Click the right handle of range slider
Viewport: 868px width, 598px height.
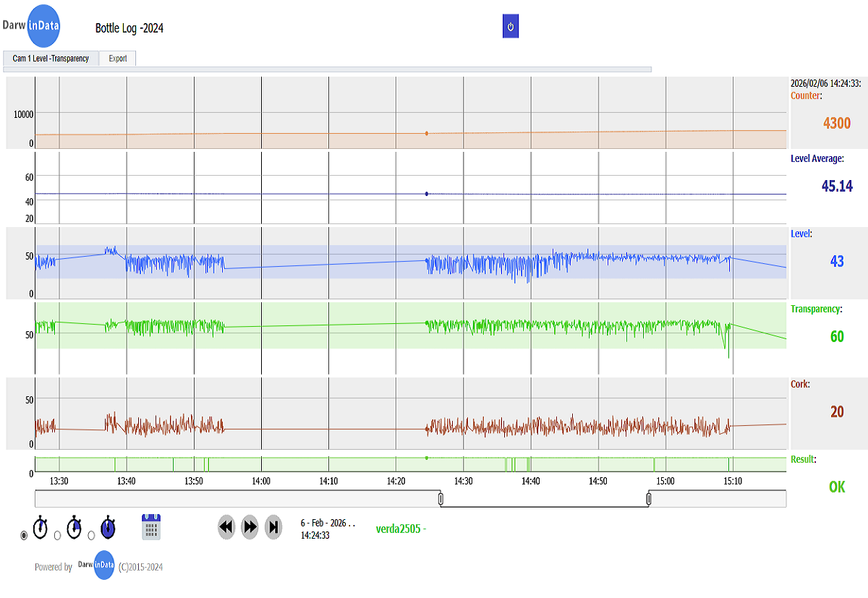[x=649, y=498]
